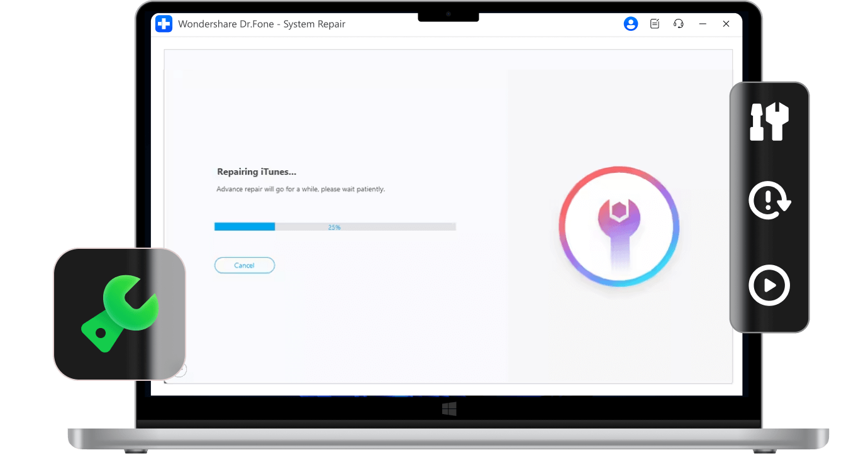Click the Repairing iTunes heading
868x460 pixels.
pyautogui.click(x=257, y=172)
